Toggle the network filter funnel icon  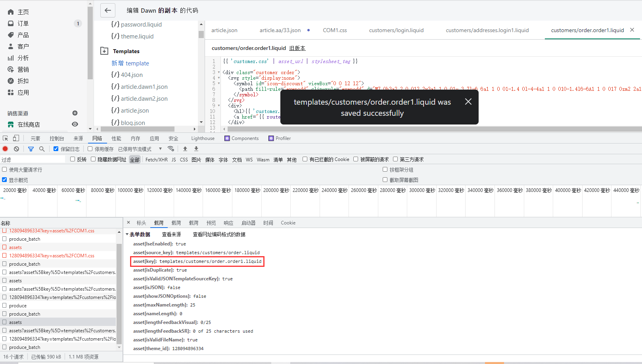[x=31, y=149]
